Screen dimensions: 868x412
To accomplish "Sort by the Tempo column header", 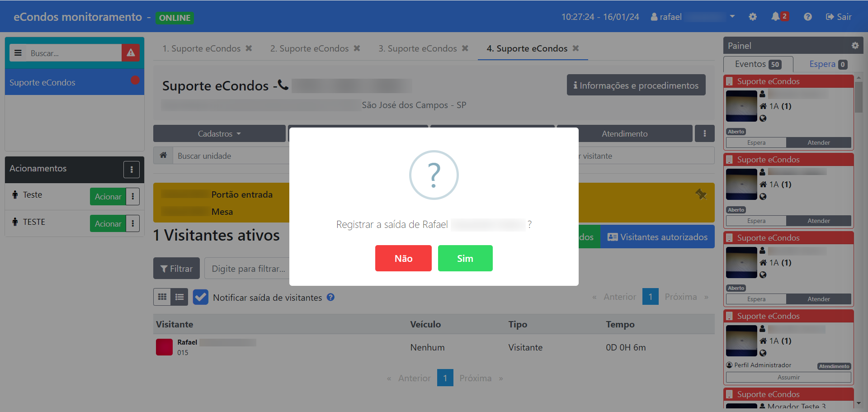I will (x=620, y=324).
